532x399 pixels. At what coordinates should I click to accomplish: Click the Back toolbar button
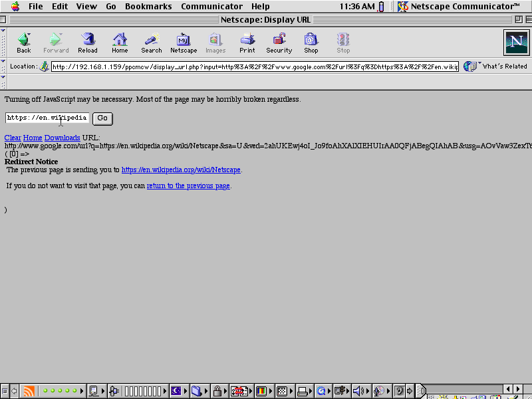coord(24,43)
